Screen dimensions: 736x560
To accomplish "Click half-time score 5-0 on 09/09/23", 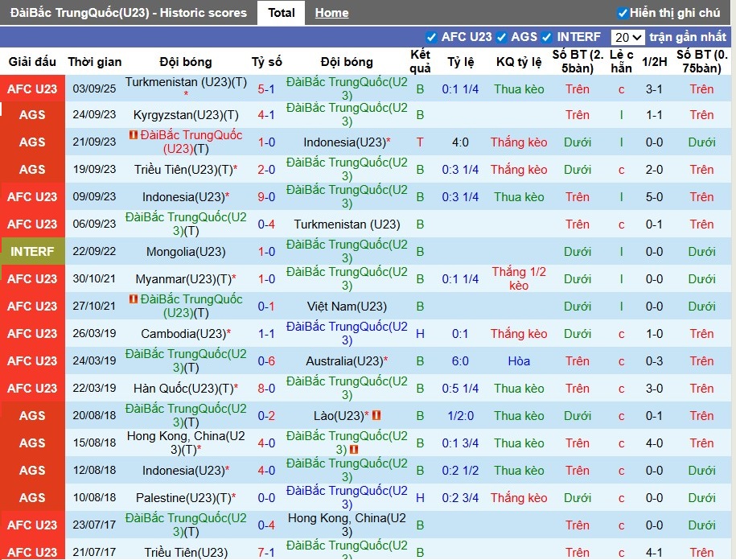I will [654, 197].
